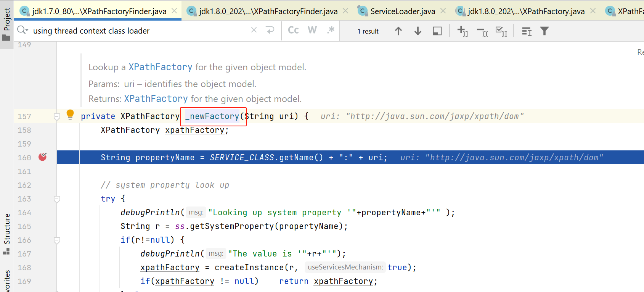Screen dimensions: 644x292
Task: Open the search filter funnel icon
Action: [x=544, y=31]
